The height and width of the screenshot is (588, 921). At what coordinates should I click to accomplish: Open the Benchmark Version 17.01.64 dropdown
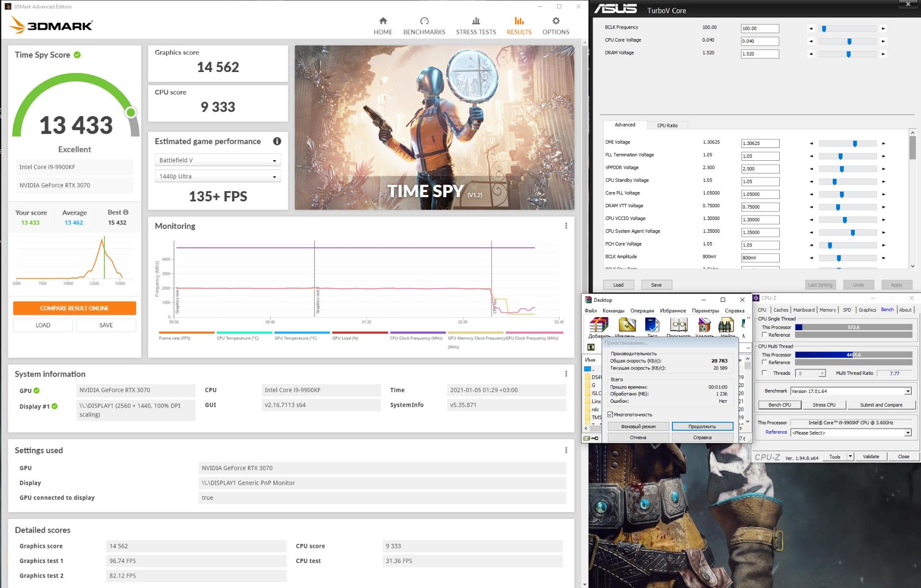908,391
